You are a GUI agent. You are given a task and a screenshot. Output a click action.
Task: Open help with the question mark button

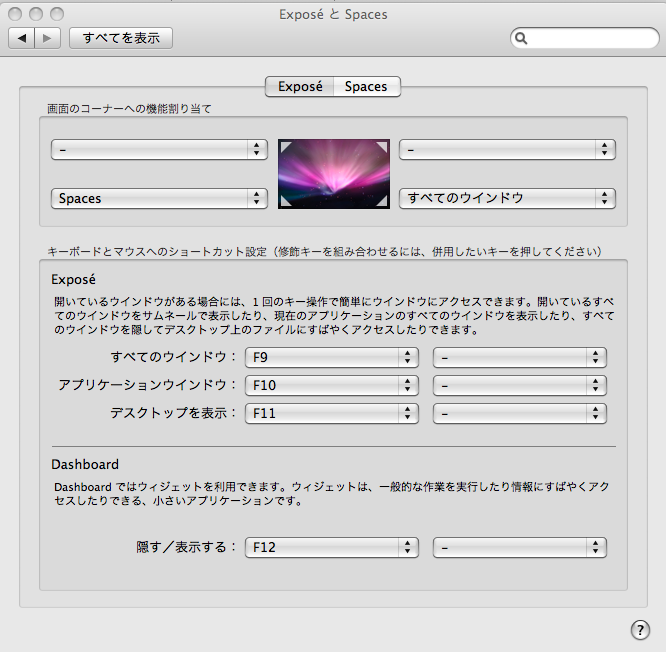640,629
